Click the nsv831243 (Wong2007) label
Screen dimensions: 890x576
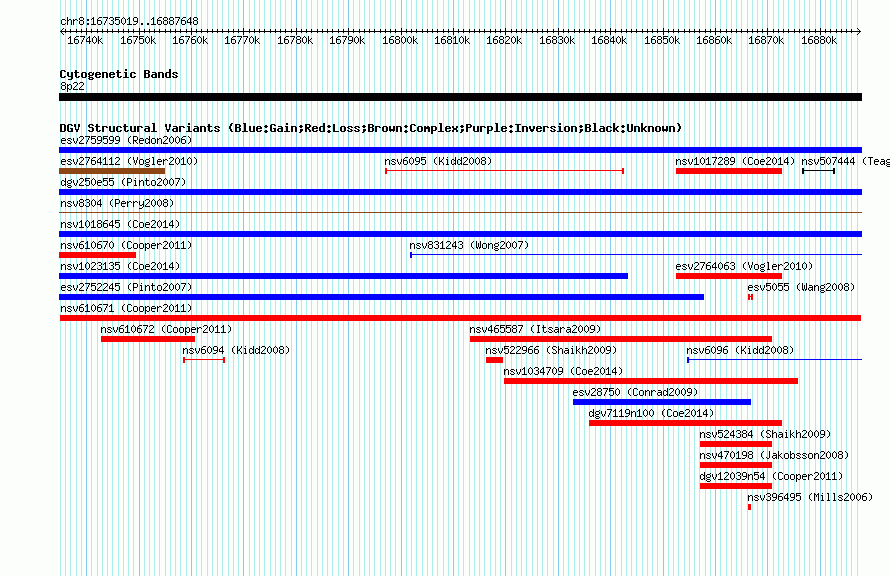tap(469, 245)
